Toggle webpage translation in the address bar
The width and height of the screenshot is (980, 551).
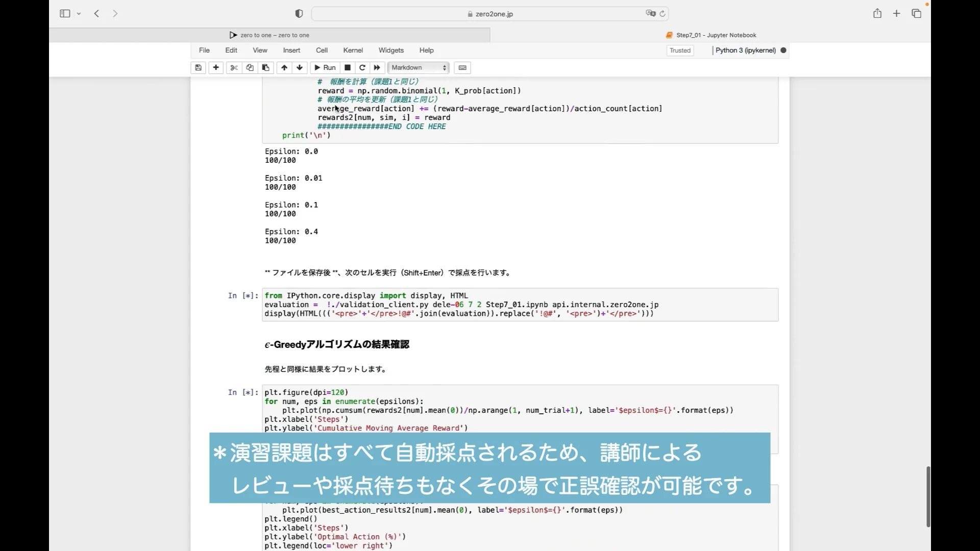[x=650, y=14]
